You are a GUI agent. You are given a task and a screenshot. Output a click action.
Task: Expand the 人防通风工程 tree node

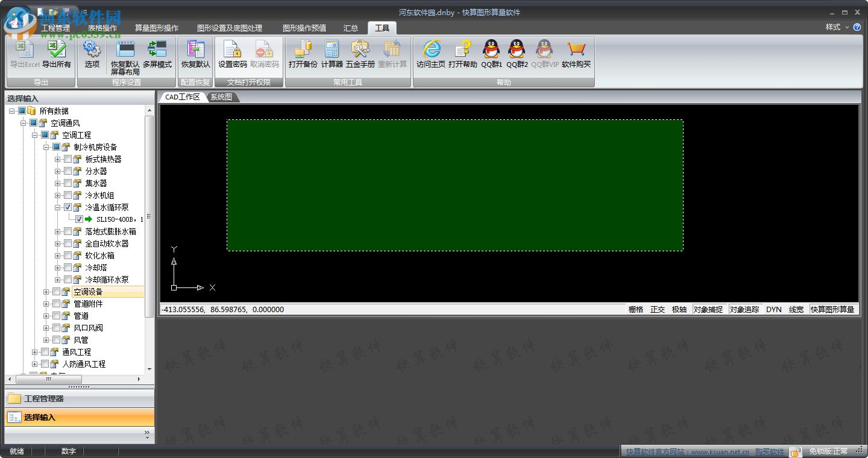tap(35, 364)
